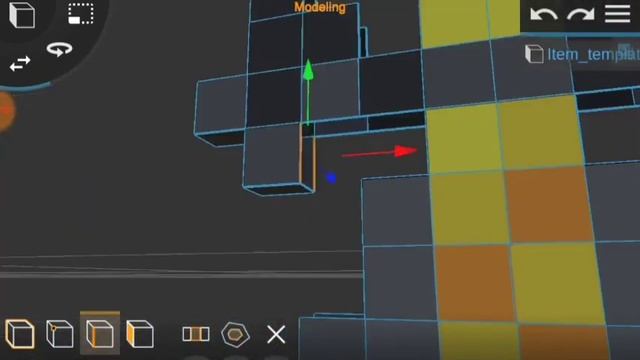Close the selection with X icon
The height and width of the screenshot is (360, 640).
[x=276, y=334]
